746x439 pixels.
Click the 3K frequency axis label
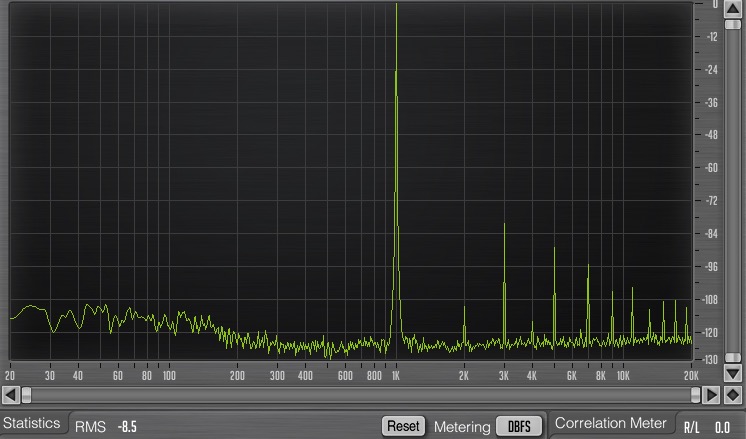(503, 376)
